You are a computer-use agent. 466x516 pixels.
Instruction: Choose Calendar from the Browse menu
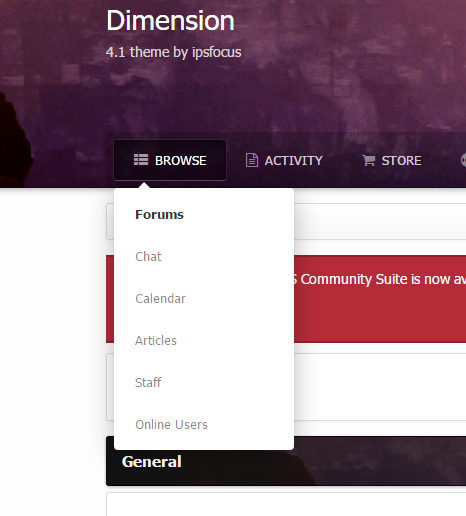(x=160, y=299)
